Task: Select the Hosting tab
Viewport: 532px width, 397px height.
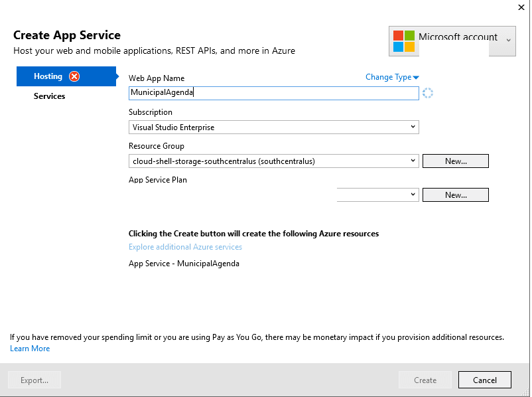Action: [48, 76]
